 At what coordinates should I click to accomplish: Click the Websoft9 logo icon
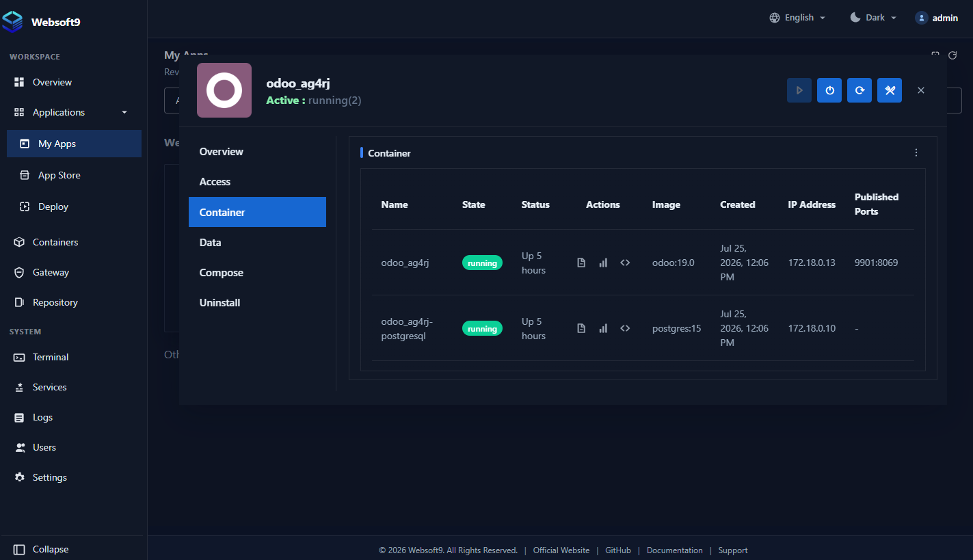12,21
